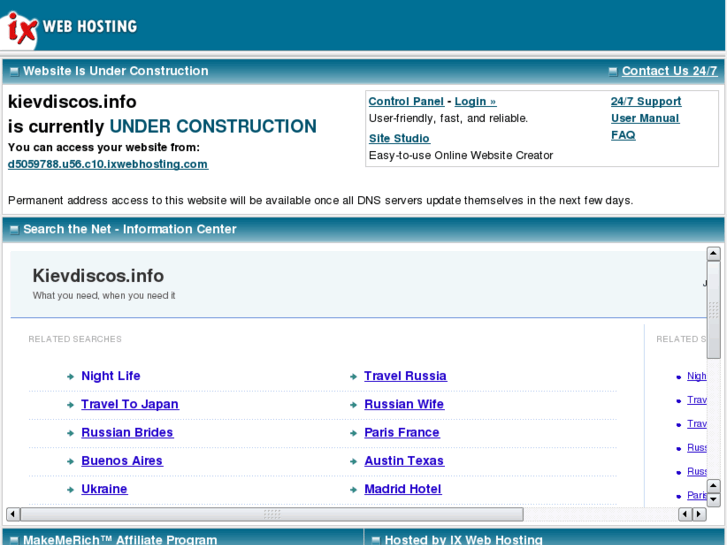Open the Madrid Hotel search link

pos(403,489)
